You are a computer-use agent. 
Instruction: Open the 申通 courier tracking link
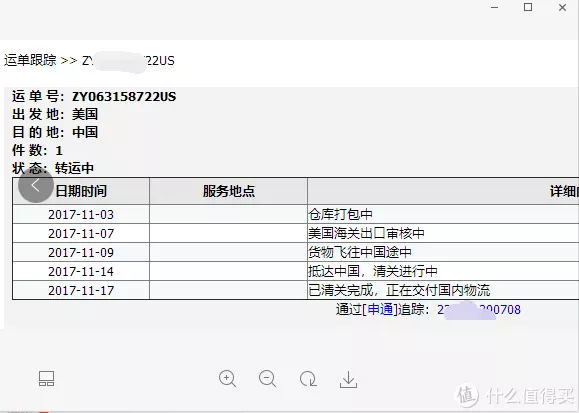[380, 309]
